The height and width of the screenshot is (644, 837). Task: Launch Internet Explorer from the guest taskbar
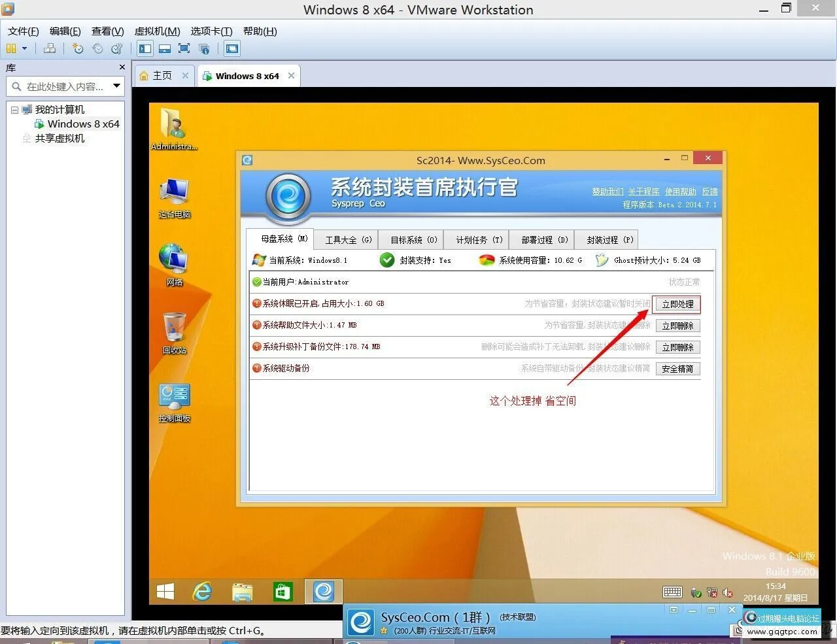click(x=203, y=591)
